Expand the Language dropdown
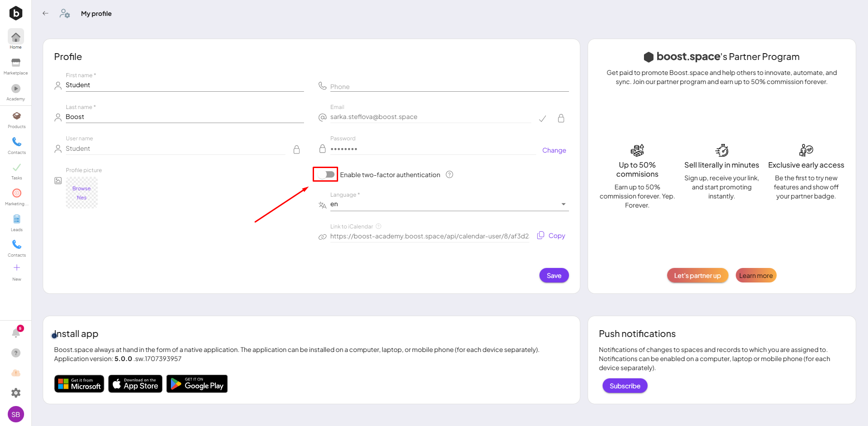 point(564,204)
